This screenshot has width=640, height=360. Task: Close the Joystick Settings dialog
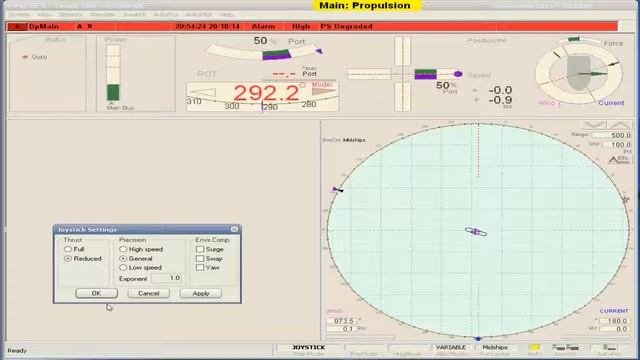(x=234, y=229)
